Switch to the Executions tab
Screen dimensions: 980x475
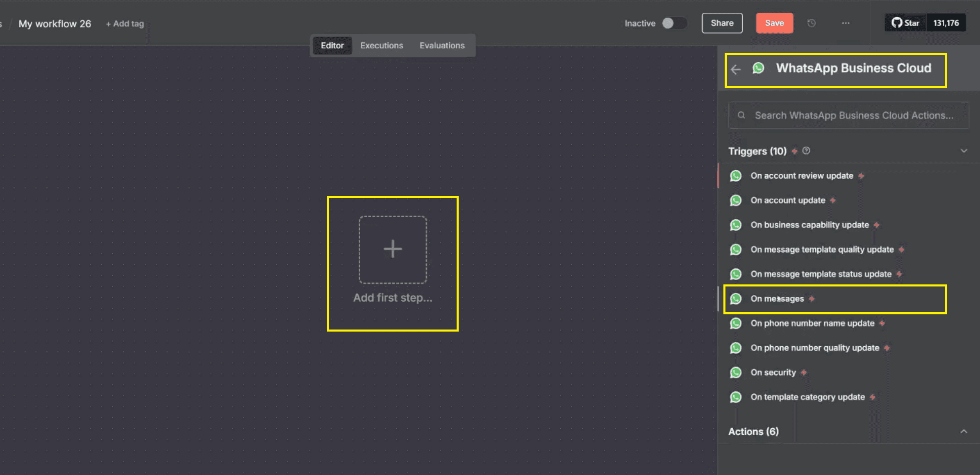point(382,45)
